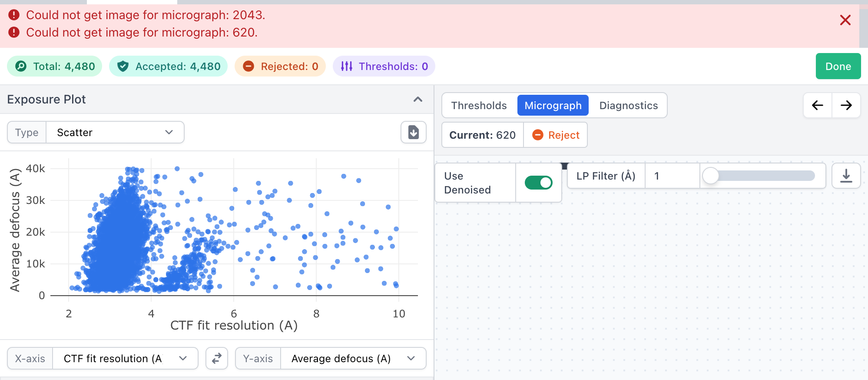Click the micrograph 2043 error message
868x380 pixels.
click(x=146, y=15)
